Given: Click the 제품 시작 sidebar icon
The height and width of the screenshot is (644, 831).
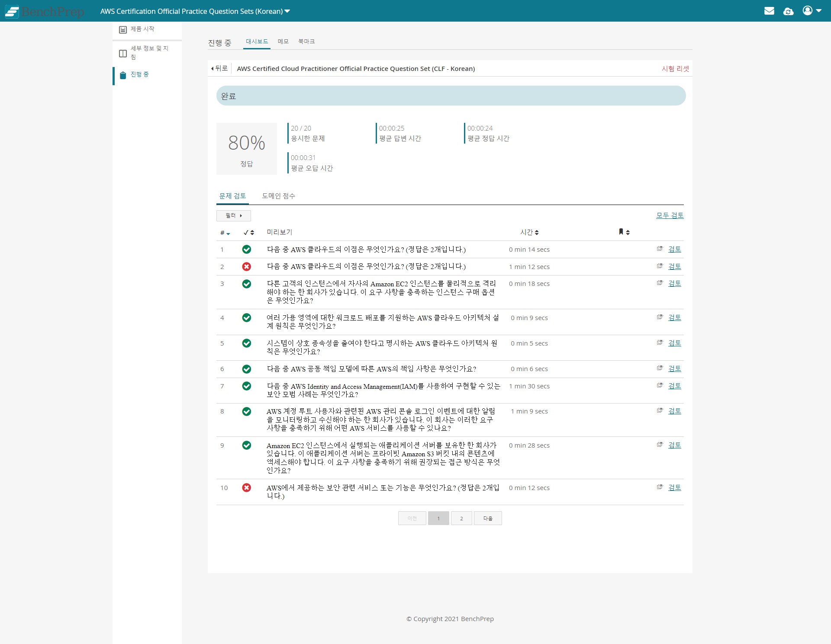Looking at the screenshot, I should point(123,29).
